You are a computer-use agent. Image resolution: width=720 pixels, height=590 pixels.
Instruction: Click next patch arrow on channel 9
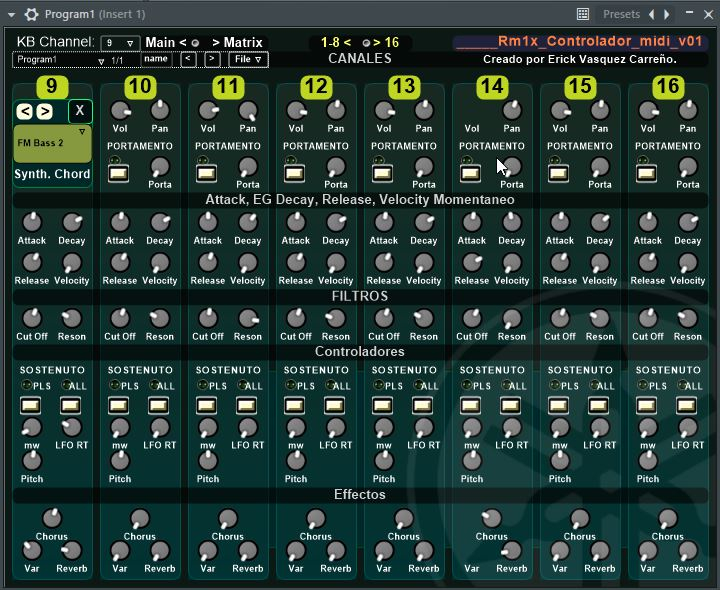[44, 111]
